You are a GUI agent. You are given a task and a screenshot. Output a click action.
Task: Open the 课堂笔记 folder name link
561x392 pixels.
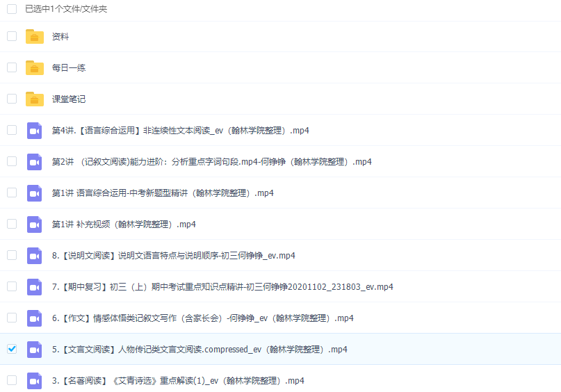(x=69, y=99)
